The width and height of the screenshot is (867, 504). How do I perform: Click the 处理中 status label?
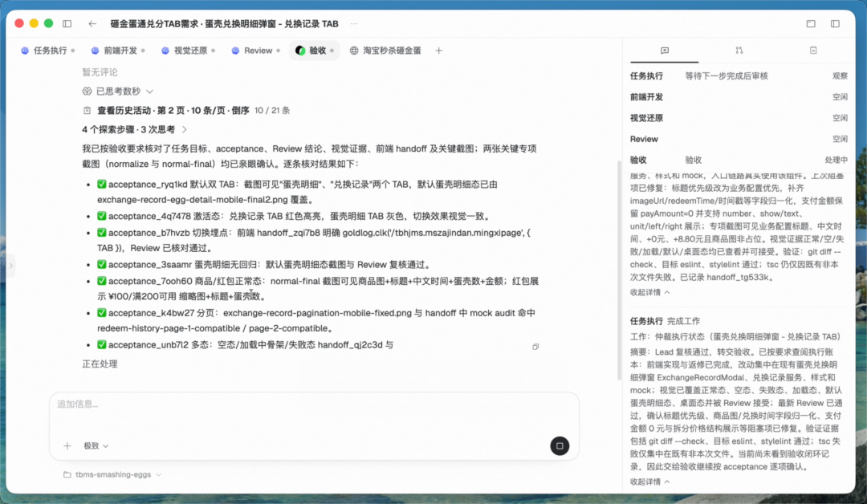click(x=836, y=161)
